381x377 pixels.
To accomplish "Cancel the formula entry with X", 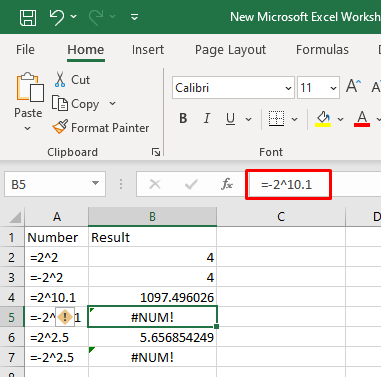I will pyautogui.click(x=155, y=184).
